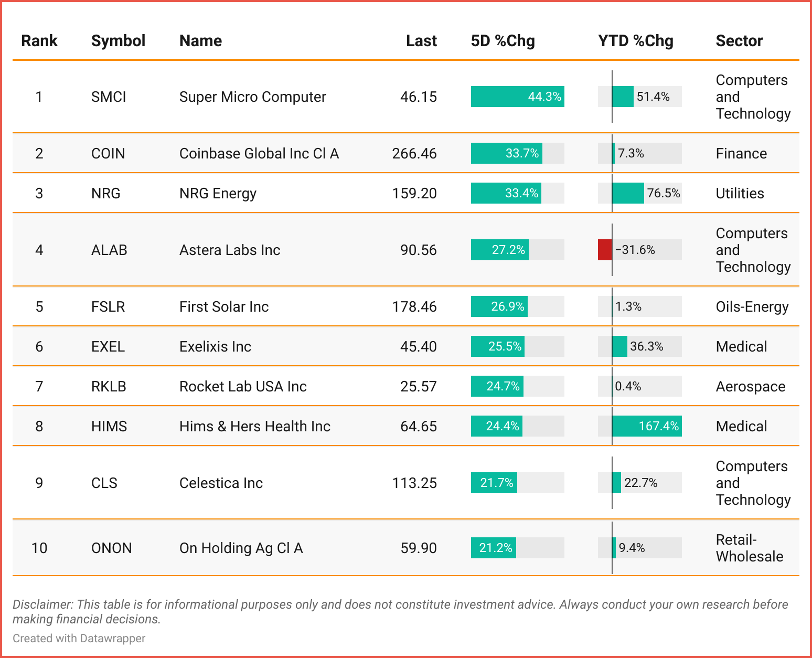The height and width of the screenshot is (658, 812).
Task: Click the 44.3% green 5D bar
Action: 517,97
